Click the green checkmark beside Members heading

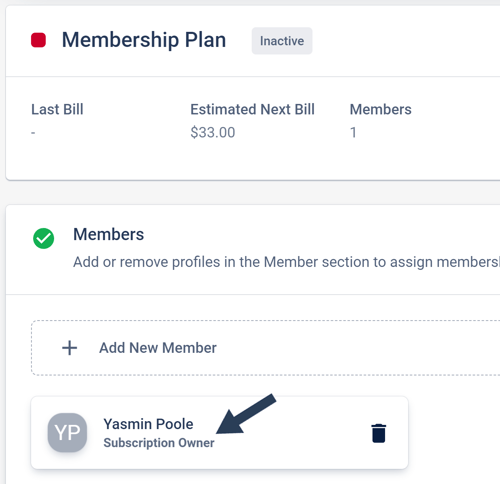[x=43, y=238]
